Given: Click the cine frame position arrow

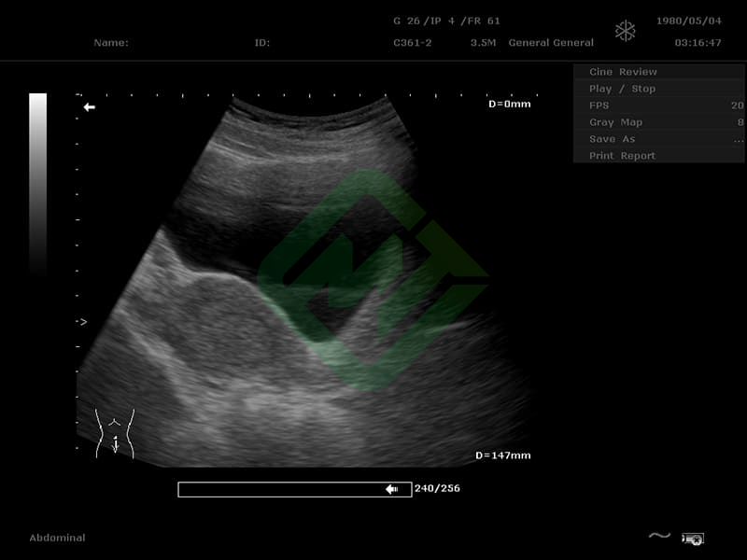Looking at the screenshot, I should point(391,489).
